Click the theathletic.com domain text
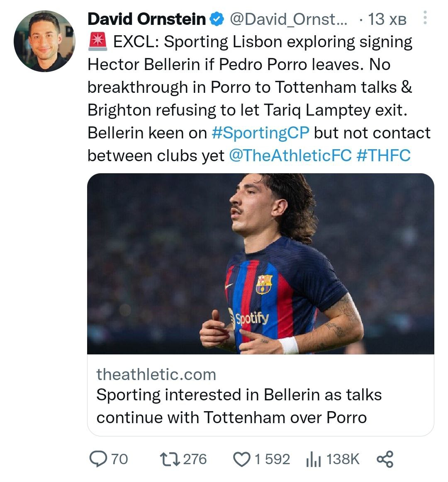Image resolution: width=448 pixels, height=482 pixels. pyautogui.click(x=156, y=374)
